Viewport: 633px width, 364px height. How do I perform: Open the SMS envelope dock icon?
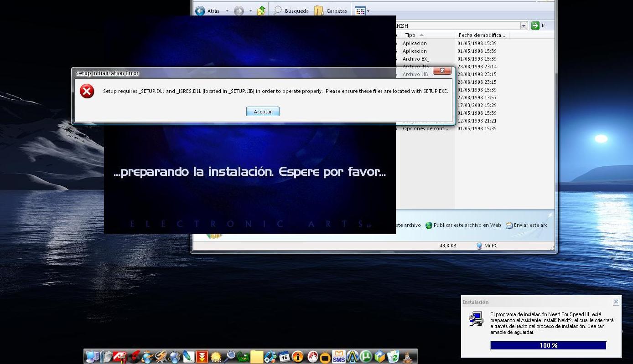[x=338, y=357]
